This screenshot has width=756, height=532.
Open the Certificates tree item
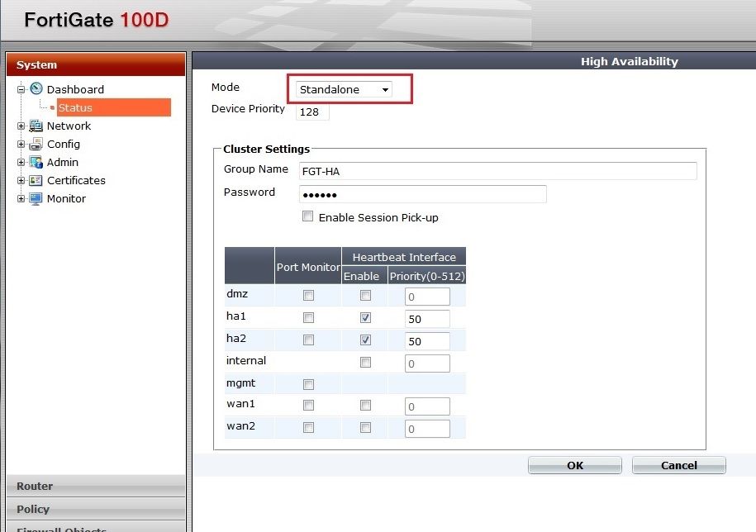coord(76,181)
